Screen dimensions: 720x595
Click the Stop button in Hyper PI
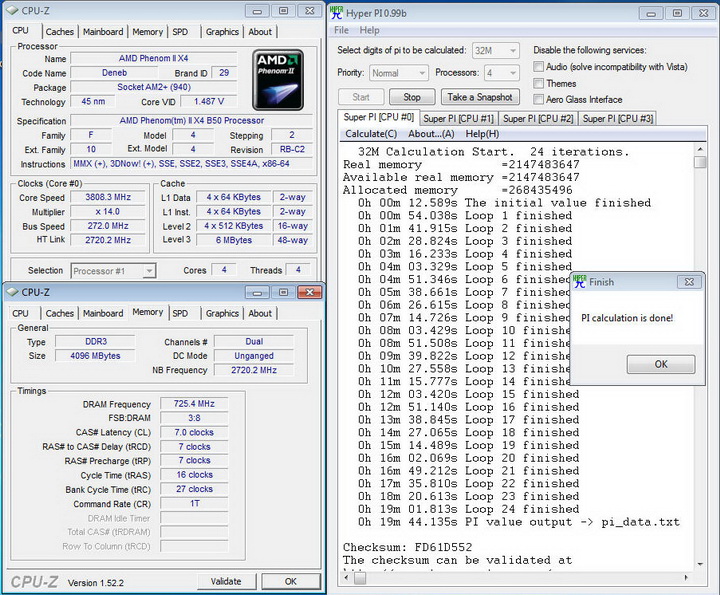pyautogui.click(x=412, y=97)
